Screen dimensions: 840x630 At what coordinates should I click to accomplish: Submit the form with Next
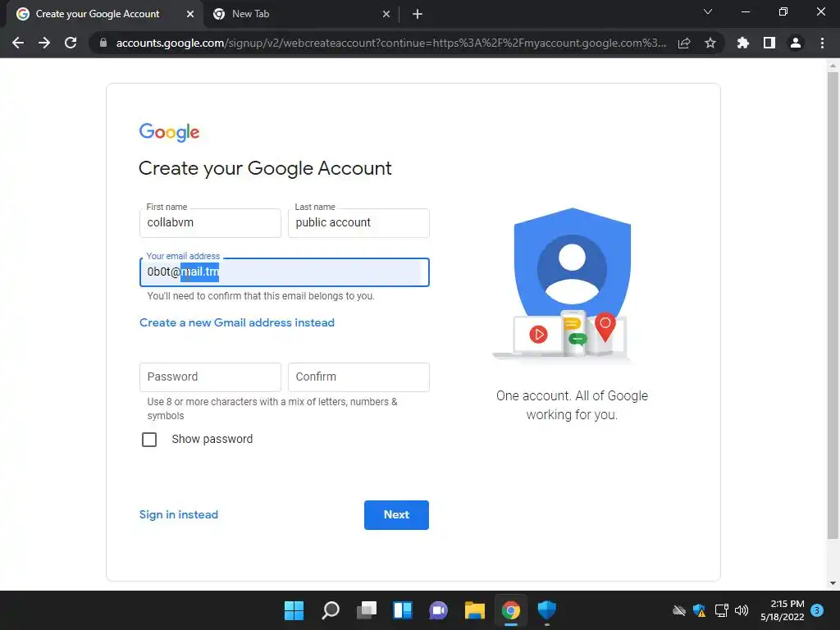pos(396,515)
